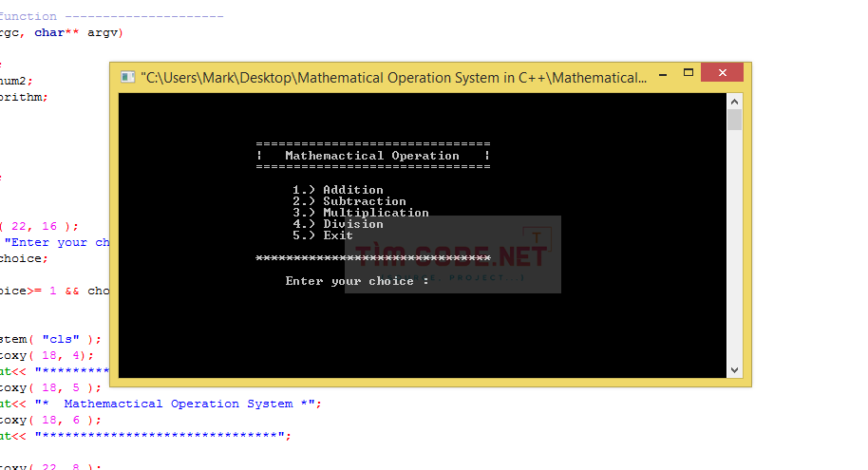Click the "2.) Subtraction" menu line
Image resolution: width=868 pixels, height=470 pixels.
click(349, 201)
